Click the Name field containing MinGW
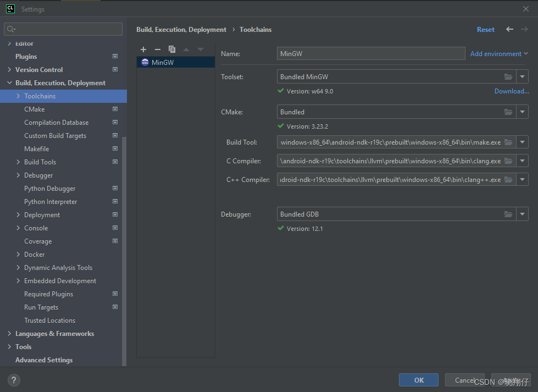Screen dimensions: 538x392 pos(371,53)
